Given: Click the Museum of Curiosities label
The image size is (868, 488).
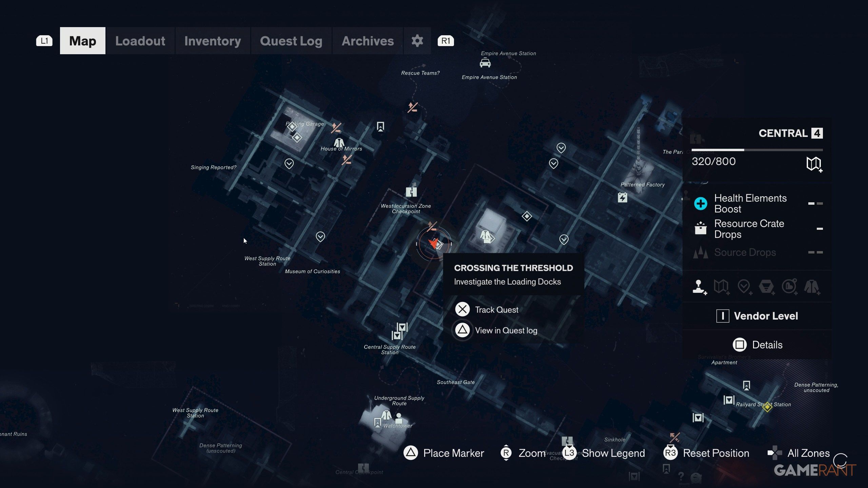Looking at the screenshot, I should (312, 271).
